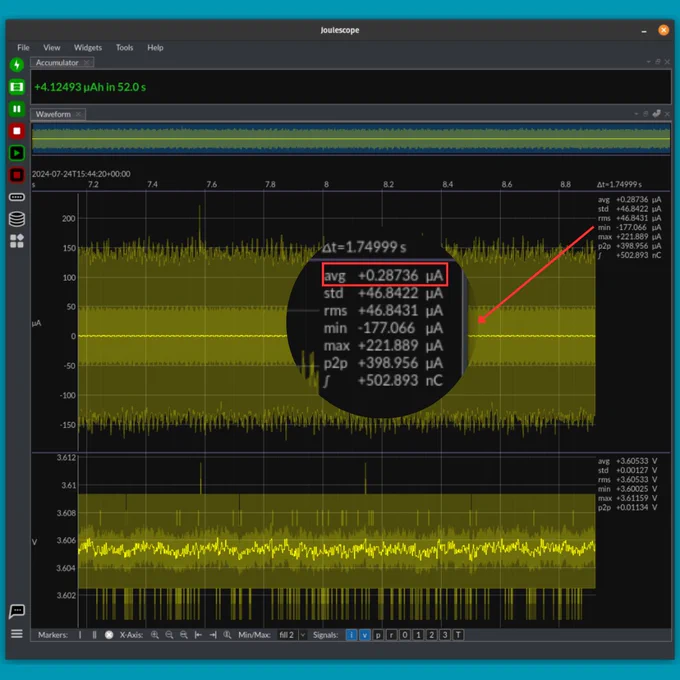Click the red record button with white square
Viewport: 680px width, 680px height.
(16, 131)
